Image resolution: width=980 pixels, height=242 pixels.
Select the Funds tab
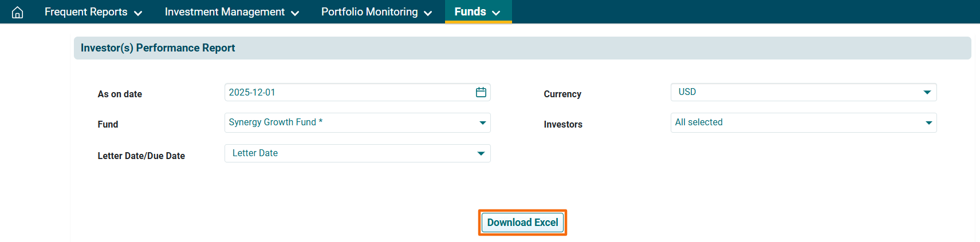click(x=470, y=12)
